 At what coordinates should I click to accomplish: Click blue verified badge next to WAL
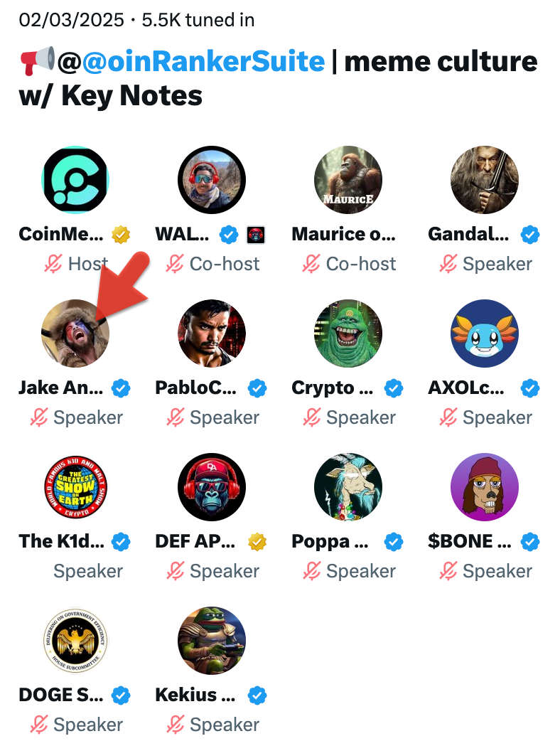click(x=229, y=235)
